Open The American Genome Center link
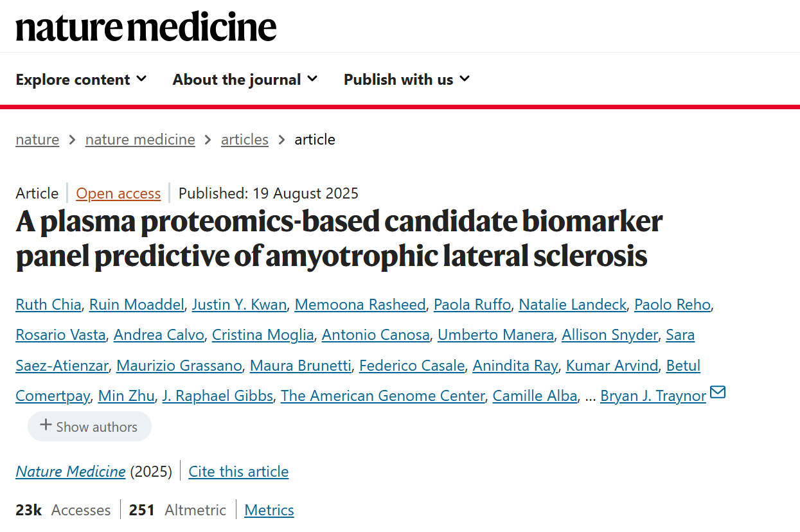 (x=382, y=396)
